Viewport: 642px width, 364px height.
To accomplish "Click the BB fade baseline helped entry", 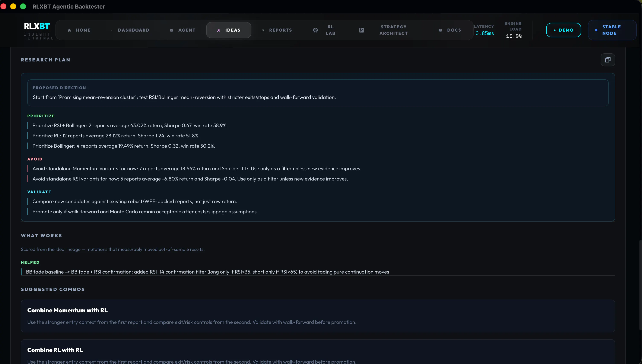I will pos(207,272).
